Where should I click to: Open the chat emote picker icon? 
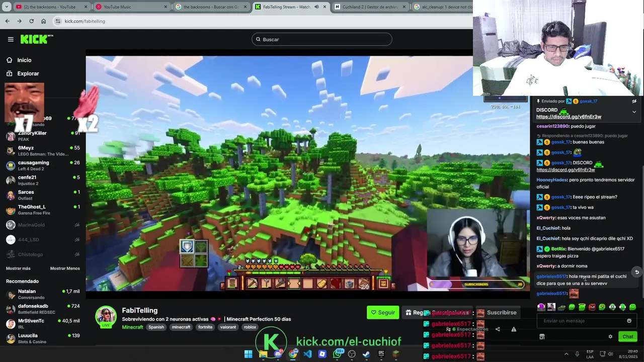[629, 321]
